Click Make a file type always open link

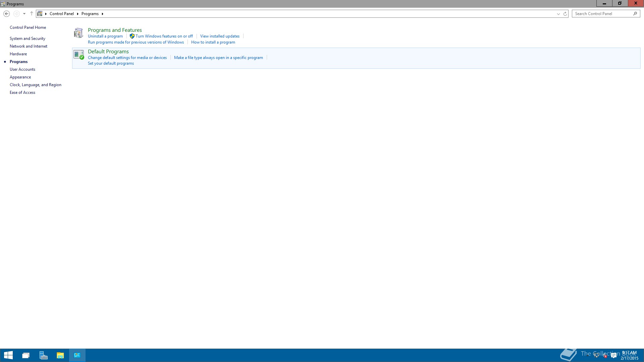pos(218,58)
